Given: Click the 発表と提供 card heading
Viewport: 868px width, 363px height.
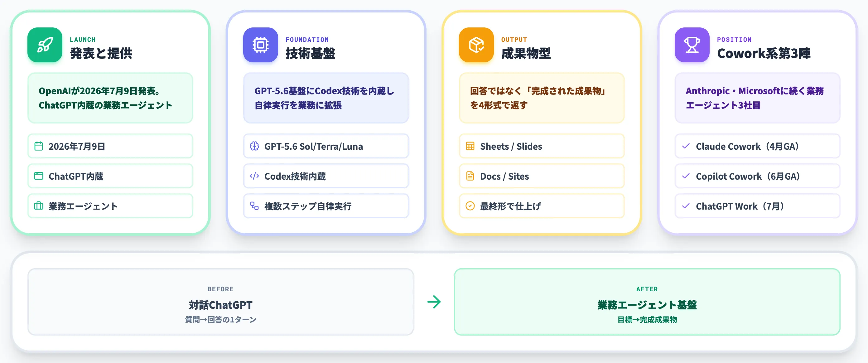Looking at the screenshot, I should [x=101, y=53].
